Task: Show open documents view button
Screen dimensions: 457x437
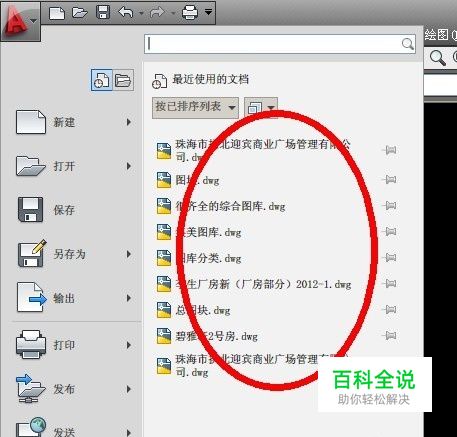Action: tap(123, 80)
